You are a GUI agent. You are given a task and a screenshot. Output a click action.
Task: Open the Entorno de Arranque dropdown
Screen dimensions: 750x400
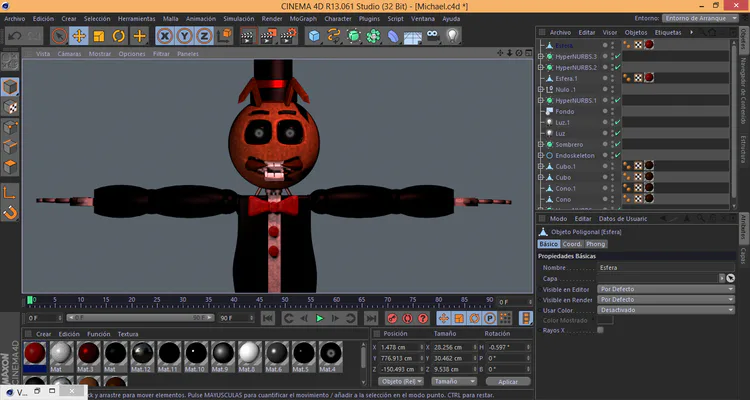click(701, 18)
